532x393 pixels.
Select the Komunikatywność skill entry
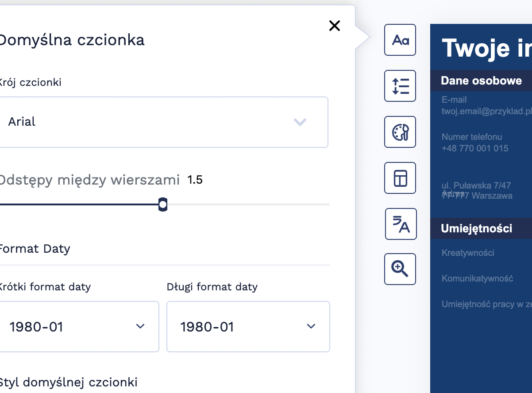[x=477, y=279]
